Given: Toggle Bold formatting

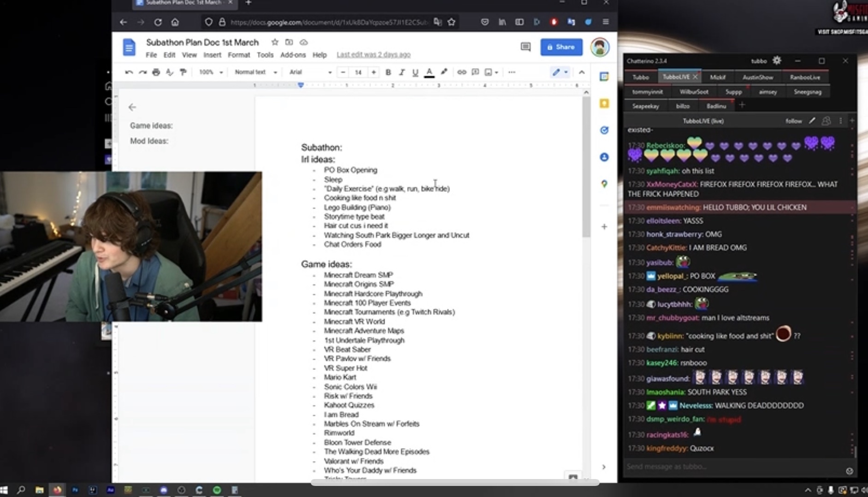Looking at the screenshot, I should [388, 72].
